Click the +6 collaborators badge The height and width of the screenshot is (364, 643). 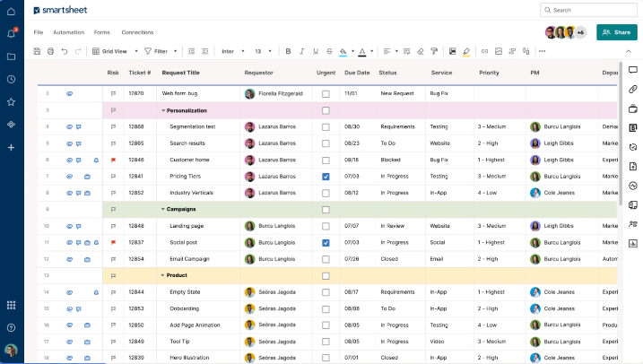click(581, 32)
